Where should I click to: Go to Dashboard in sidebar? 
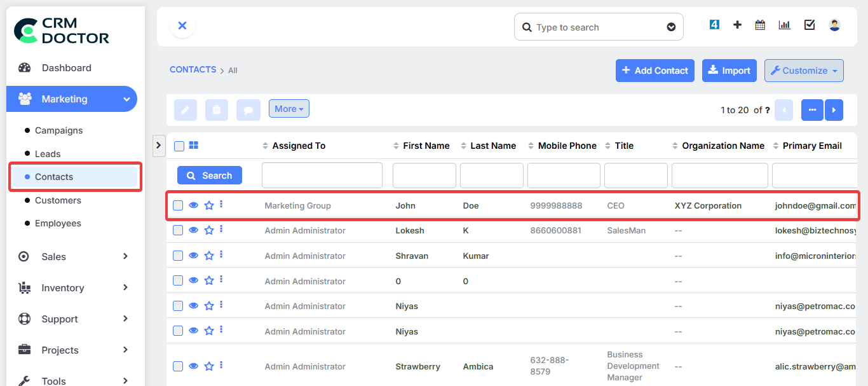click(x=66, y=68)
